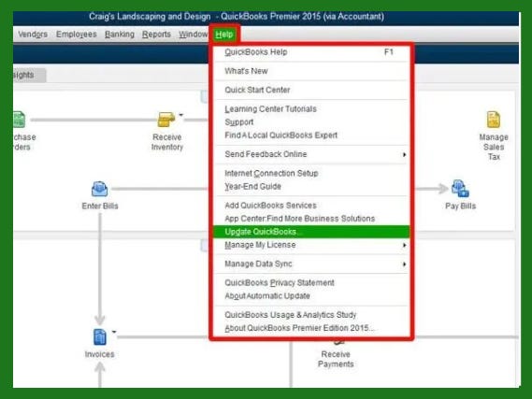Choose Add QuickBooks Services

pyautogui.click(x=311, y=206)
